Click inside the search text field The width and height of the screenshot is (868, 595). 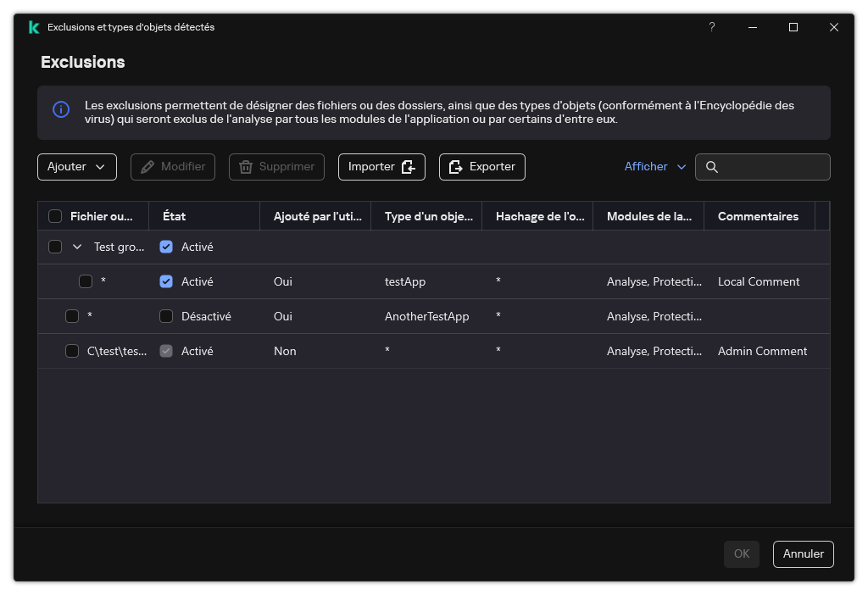coord(771,167)
